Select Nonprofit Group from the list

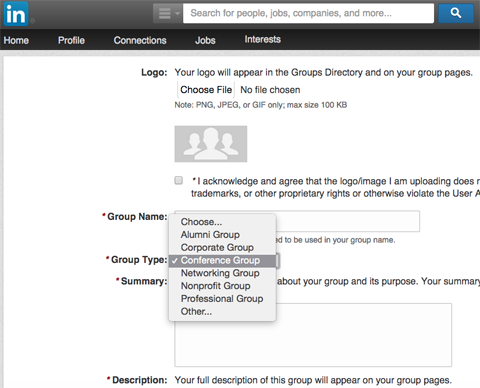click(x=222, y=286)
